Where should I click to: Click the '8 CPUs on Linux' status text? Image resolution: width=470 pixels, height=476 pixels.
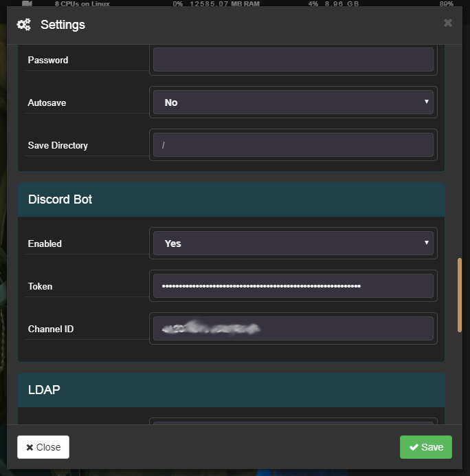[x=82, y=4]
